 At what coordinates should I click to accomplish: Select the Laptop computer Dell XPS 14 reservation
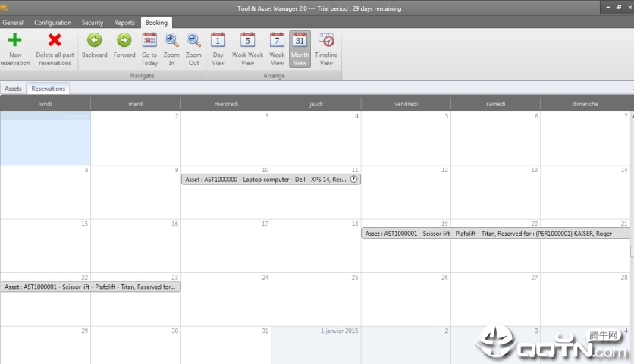pyautogui.click(x=271, y=179)
